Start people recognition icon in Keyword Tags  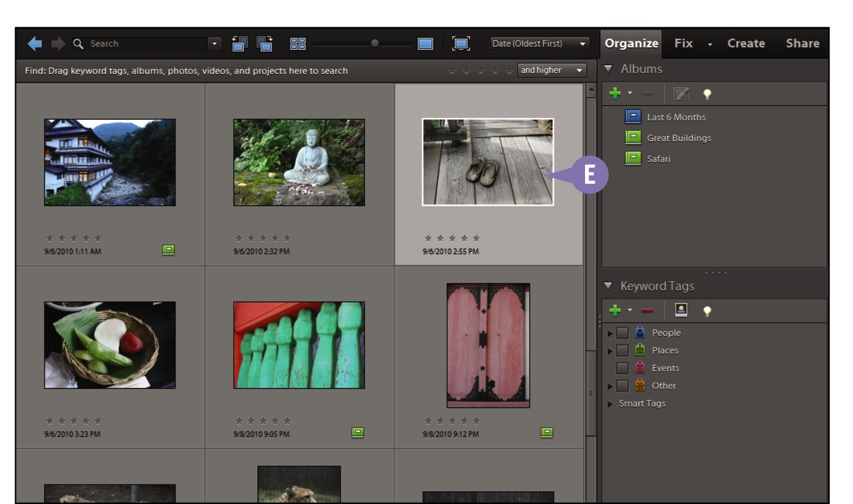coord(681,310)
